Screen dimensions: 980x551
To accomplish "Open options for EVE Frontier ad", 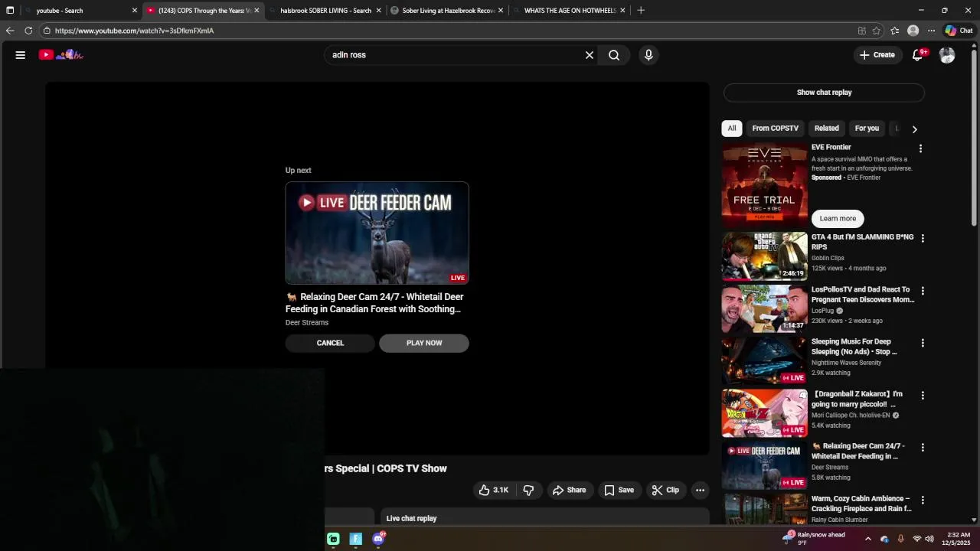I will pyautogui.click(x=920, y=148).
